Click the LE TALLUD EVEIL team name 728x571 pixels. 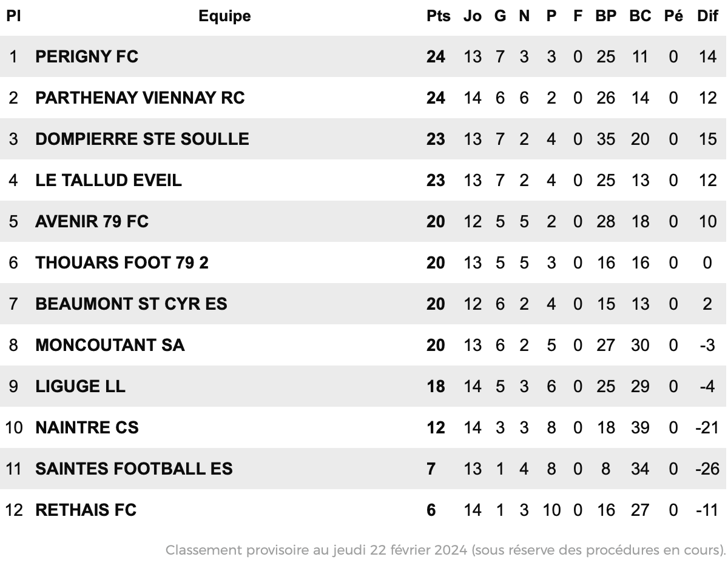point(109,180)
